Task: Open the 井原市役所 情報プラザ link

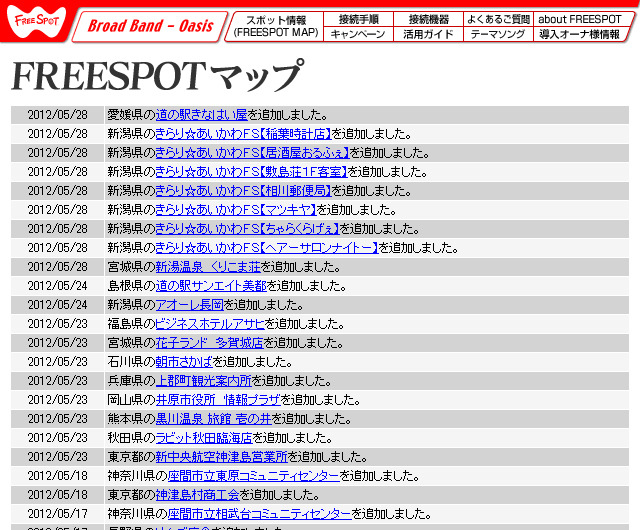Action: pyautogui.click(x=218, y=400)
